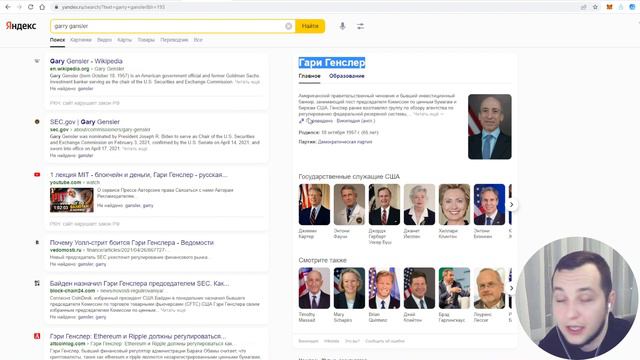Select the Поиск tab

coord(58,40)
